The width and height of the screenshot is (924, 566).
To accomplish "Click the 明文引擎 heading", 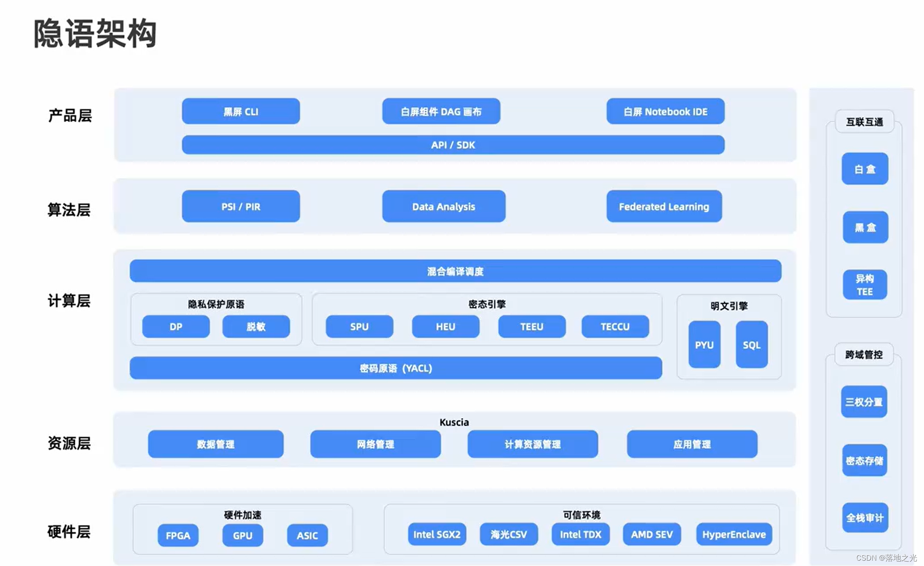I will pos(729,306).
